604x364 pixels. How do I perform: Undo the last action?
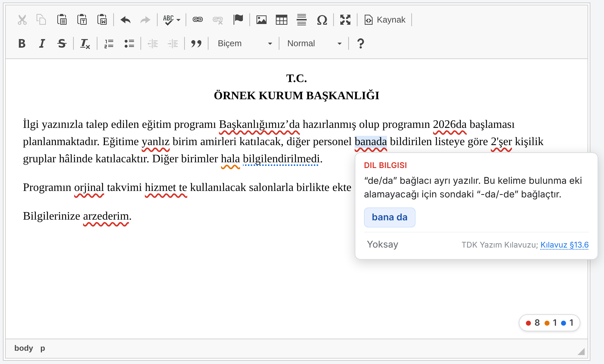125,20
